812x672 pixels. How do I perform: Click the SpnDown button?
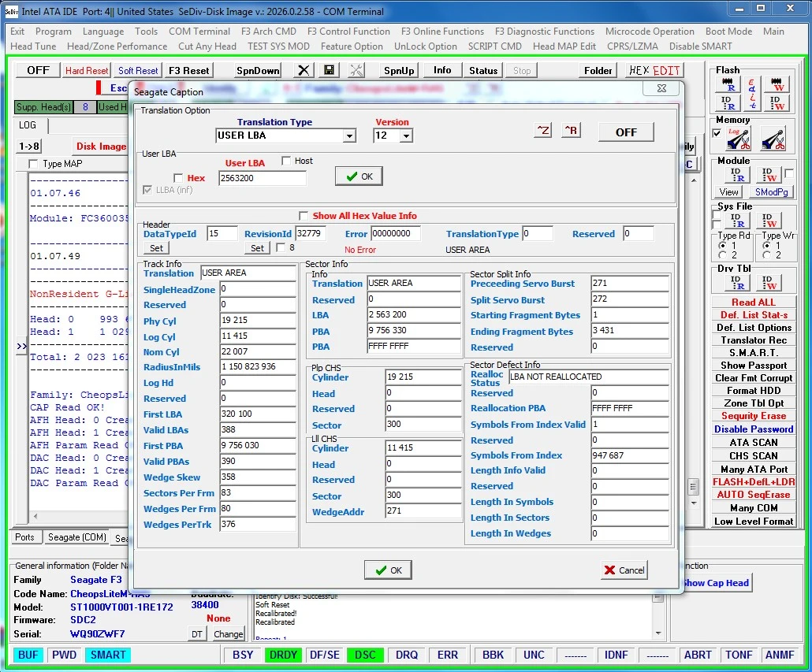pos(257,70)
